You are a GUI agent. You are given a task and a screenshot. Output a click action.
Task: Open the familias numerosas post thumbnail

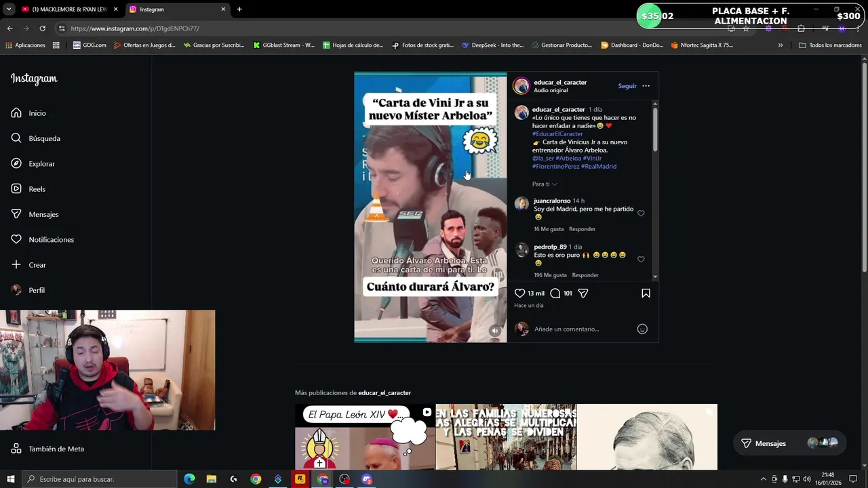coord(506,436)
